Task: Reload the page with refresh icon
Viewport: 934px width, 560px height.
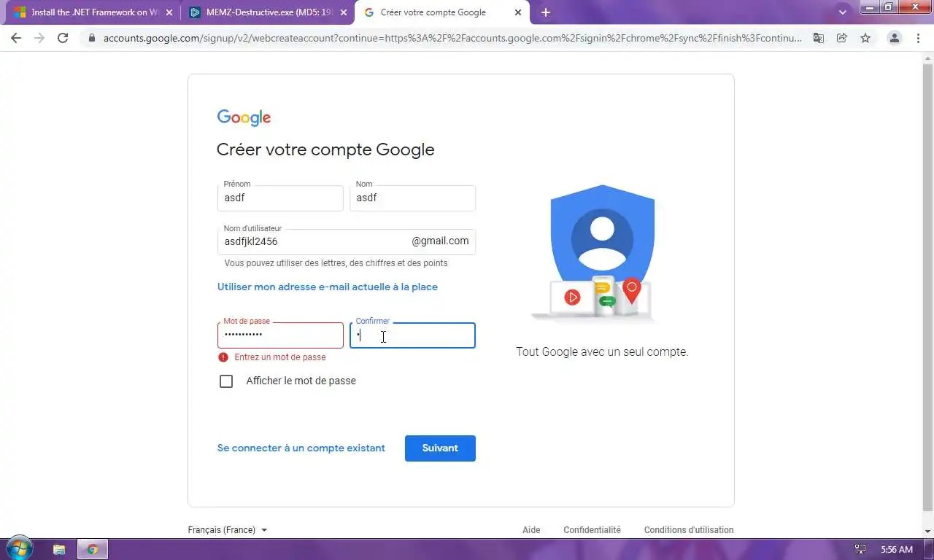Action: pyautogui.click(x=63, y=38)
